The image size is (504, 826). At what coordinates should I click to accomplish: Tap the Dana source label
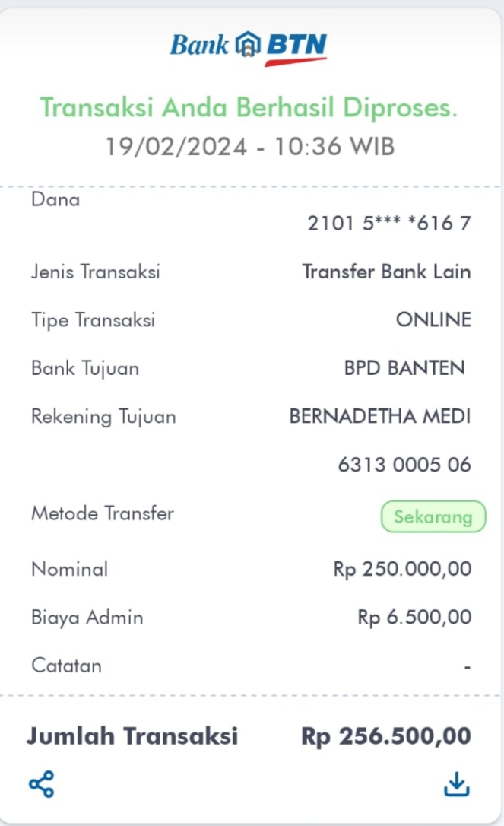pyautogui.click(x=55, y=200)
